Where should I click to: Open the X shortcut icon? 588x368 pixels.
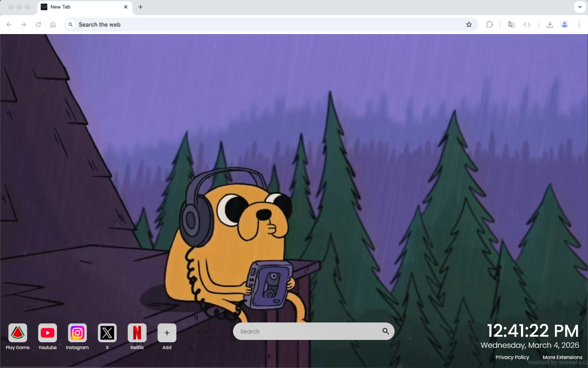(x=107, y=333)
